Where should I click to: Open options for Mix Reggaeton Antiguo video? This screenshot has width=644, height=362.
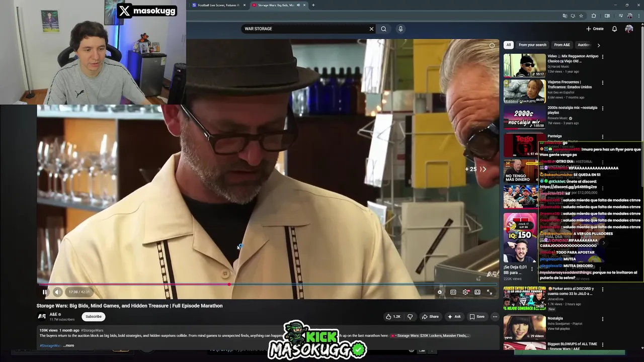(603, 57)
